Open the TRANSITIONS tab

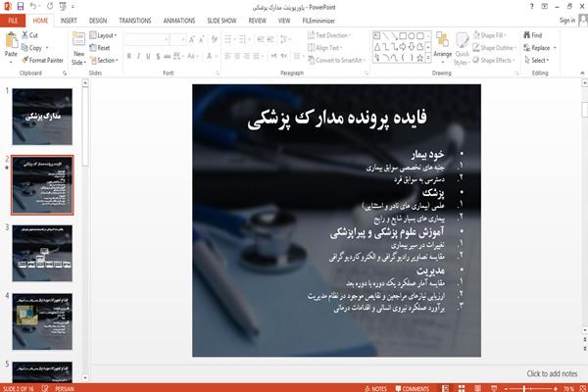[x=135, y=21]
